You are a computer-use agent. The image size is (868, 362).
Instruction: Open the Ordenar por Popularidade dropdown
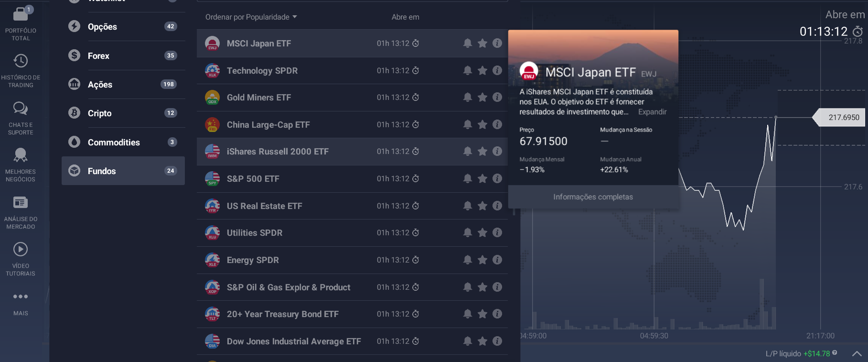point(251,17)
